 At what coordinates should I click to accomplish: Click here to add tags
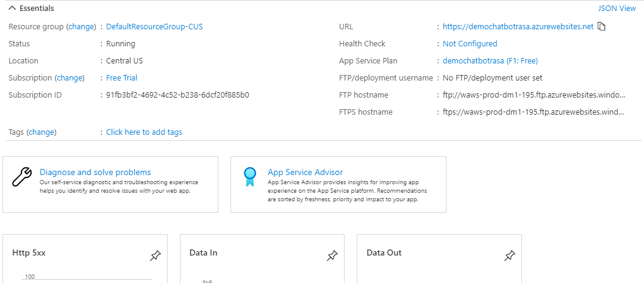tap(144, 132)
